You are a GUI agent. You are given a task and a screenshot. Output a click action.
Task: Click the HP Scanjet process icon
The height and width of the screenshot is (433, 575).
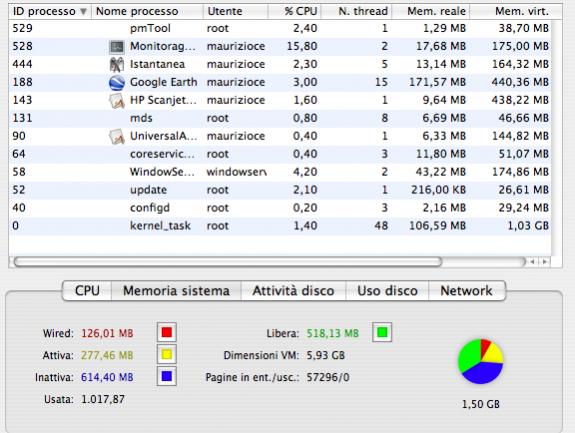pyautogui.click(x=117, y=100)
